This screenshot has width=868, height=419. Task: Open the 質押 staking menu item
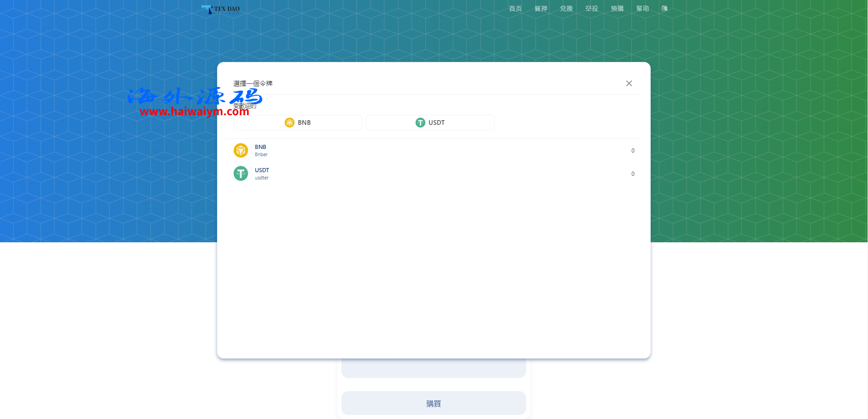541,9
